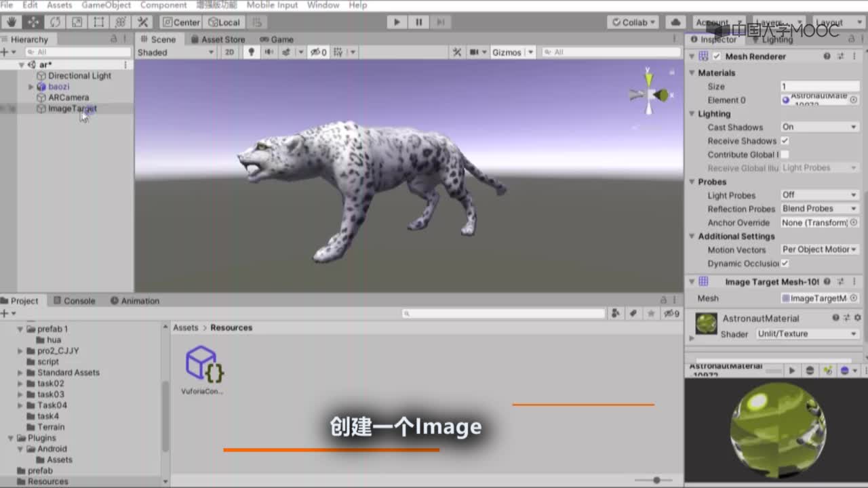This screenshot has width=868, height=488.
Task: Toggle scene audio speaker icon
Action: click(269, 52)
